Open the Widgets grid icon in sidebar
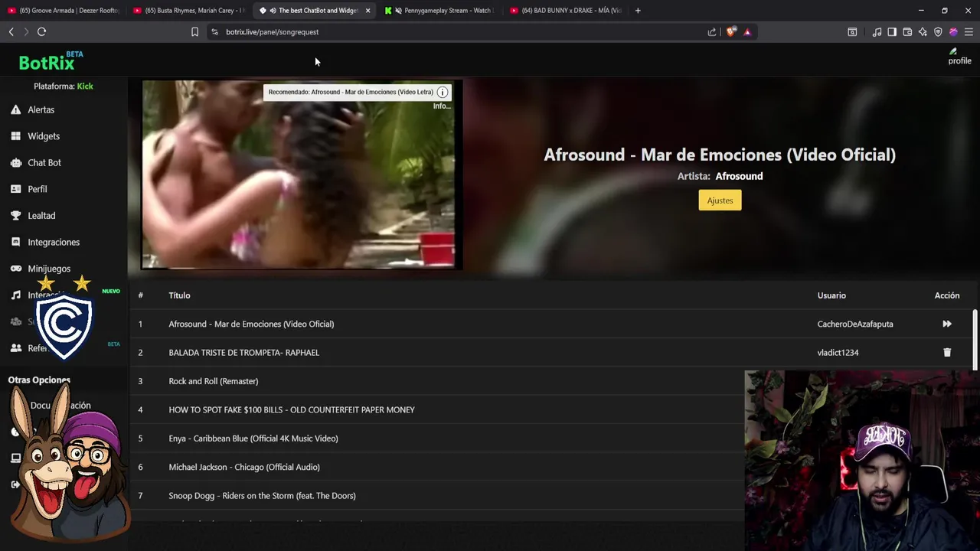The height and width of the screenshot is (551, 980). coord(15,136)
